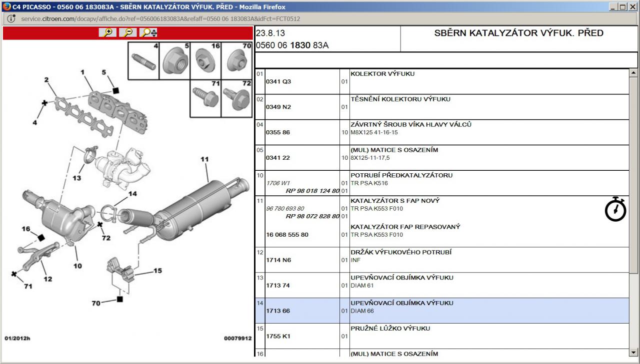Minimize the Firefox window
This screenshot has height=364, width=640.
(613, 6)
